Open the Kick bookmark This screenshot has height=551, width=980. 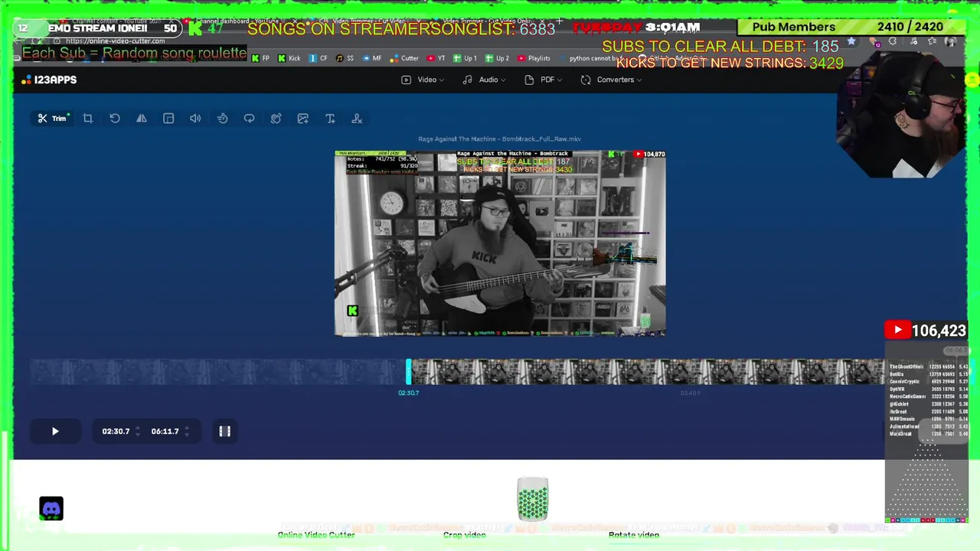coord(289,58)
